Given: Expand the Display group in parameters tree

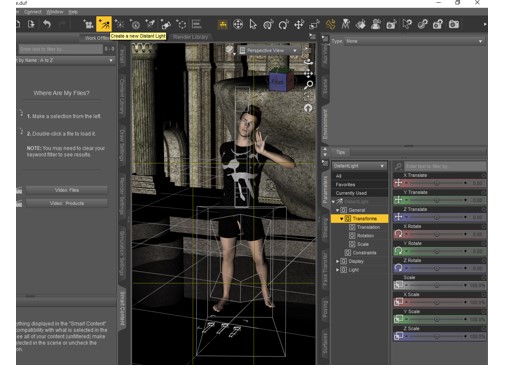Looking at the screenshot, I should click(x=338, y=261).
